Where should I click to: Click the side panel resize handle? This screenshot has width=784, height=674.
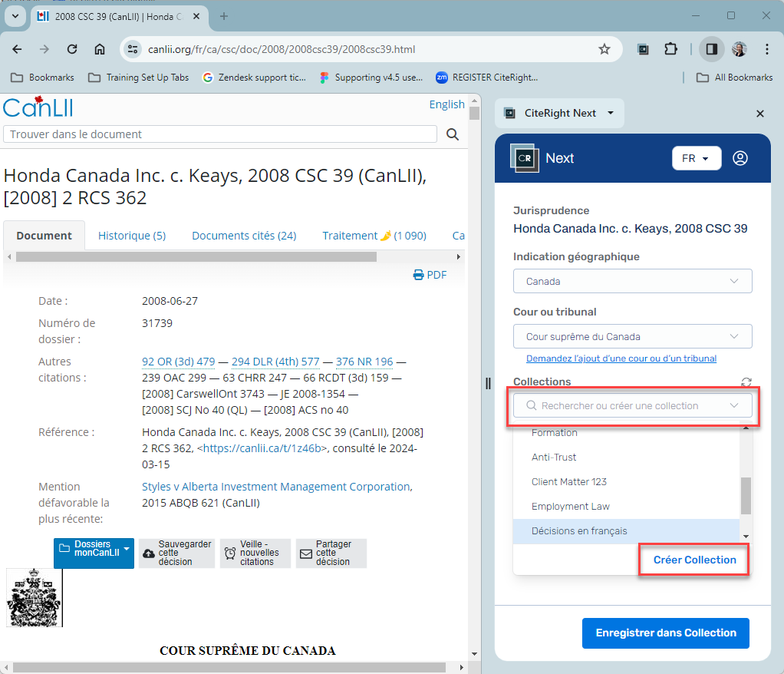click(488, 383)
